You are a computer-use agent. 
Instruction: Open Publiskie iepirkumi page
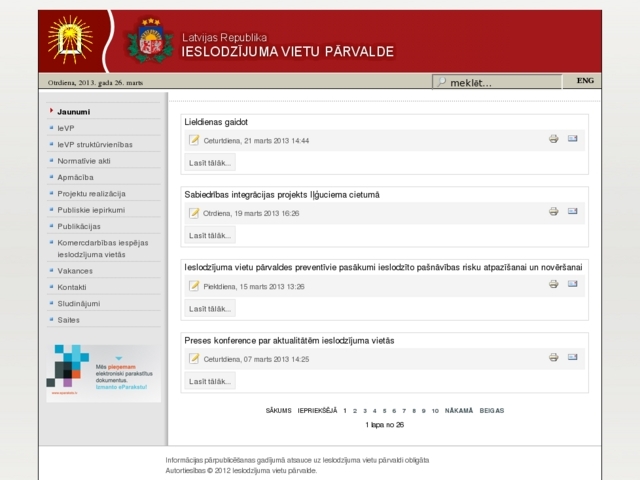pos(91,210)
